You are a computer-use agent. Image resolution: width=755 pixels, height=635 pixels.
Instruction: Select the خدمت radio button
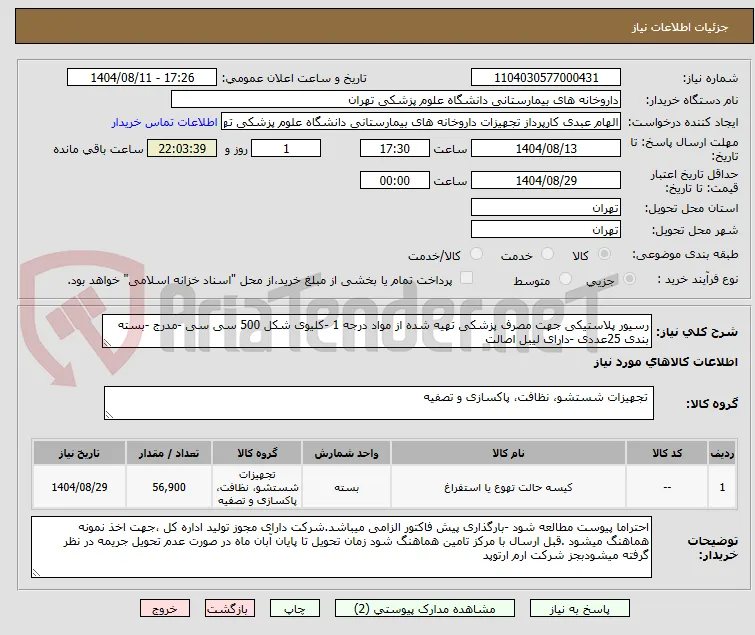click(x=547, y=254)
